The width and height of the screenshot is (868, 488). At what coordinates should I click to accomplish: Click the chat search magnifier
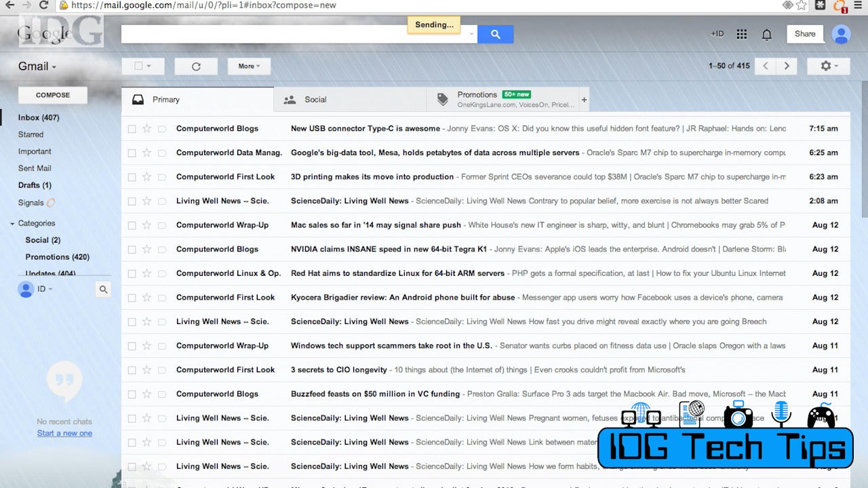[x=103, y=289]
